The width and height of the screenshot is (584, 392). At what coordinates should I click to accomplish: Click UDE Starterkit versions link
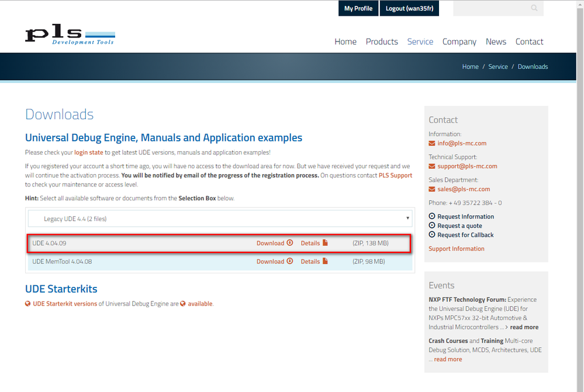[x=65, y=304]
